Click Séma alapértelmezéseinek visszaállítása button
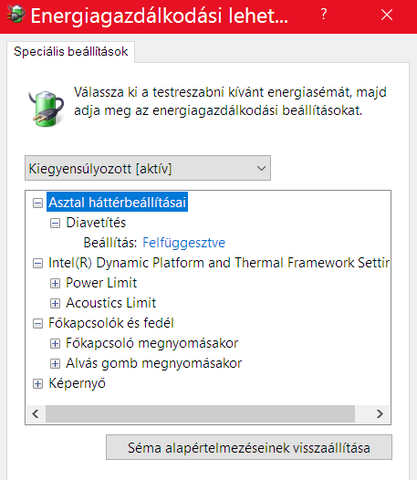Screen dimensions: 417x480 pos(249,447)
